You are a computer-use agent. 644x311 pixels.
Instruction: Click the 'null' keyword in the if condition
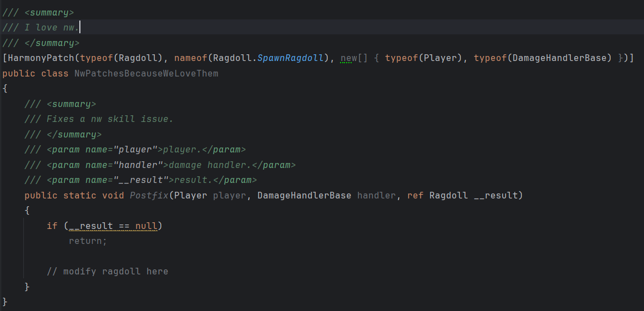click(x=146, y=226)
